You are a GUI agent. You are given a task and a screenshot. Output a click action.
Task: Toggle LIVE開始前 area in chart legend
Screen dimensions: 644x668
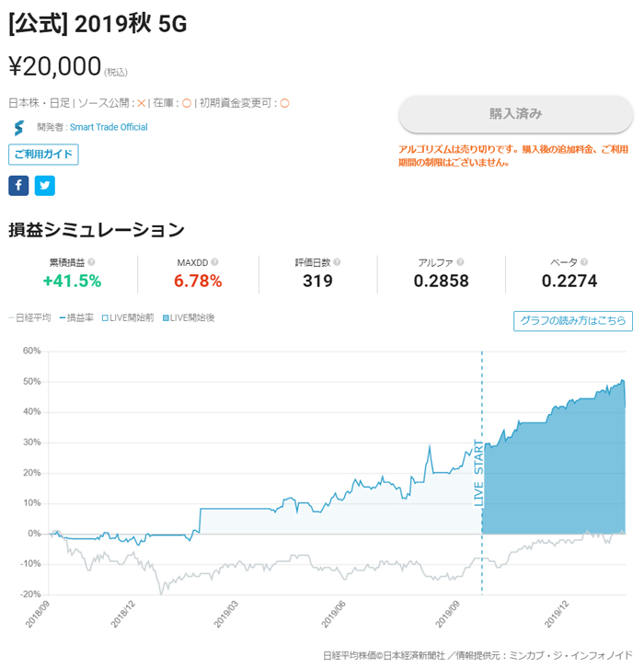point(129,318)
